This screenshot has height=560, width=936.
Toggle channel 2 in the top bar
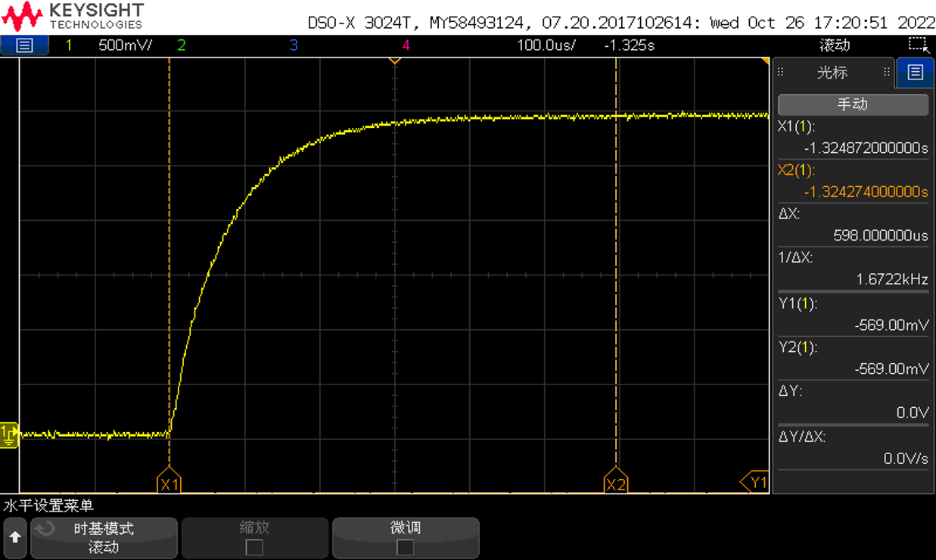(x=181, y=45)
